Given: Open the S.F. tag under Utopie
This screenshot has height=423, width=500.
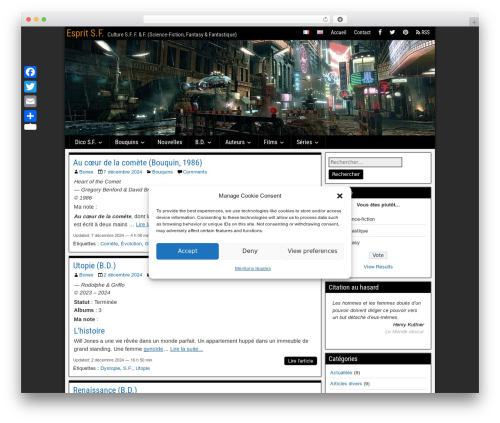Looking at the screenshot, I should [x=128, y=368].
